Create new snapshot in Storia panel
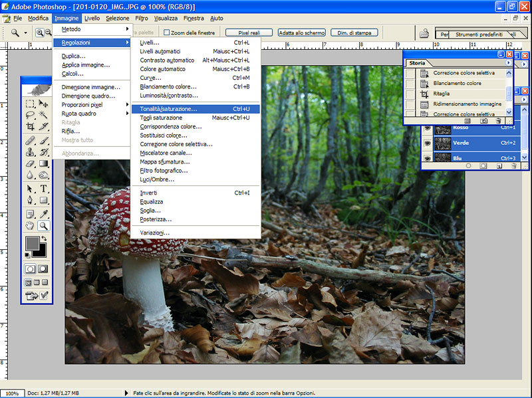 pos(483,121)
